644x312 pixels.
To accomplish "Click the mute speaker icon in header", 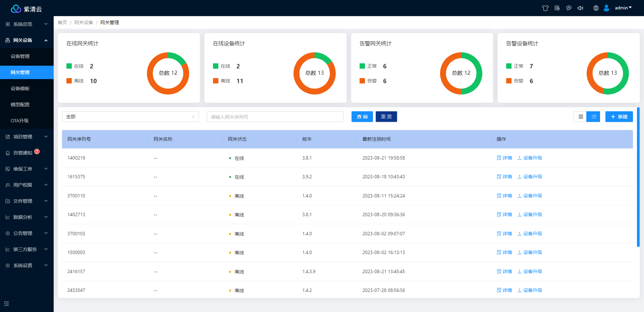I will pyautogui.click(x=581, y=8).
